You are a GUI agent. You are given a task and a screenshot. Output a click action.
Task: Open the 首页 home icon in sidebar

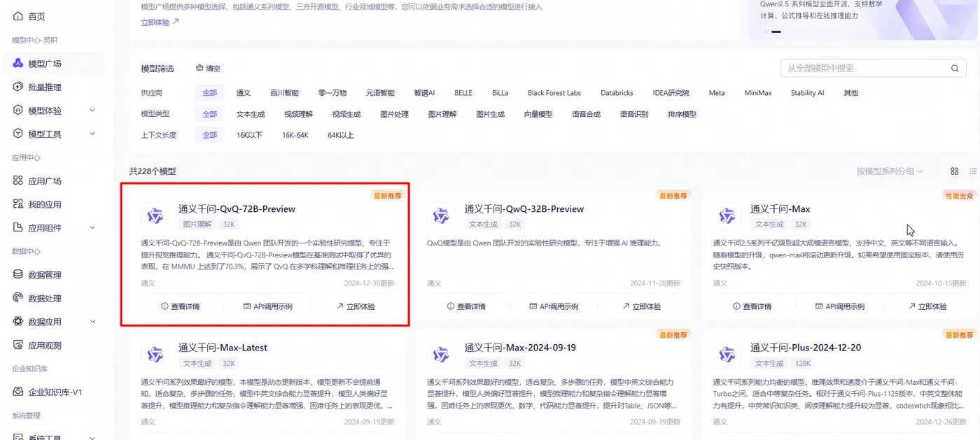[18, 16]
